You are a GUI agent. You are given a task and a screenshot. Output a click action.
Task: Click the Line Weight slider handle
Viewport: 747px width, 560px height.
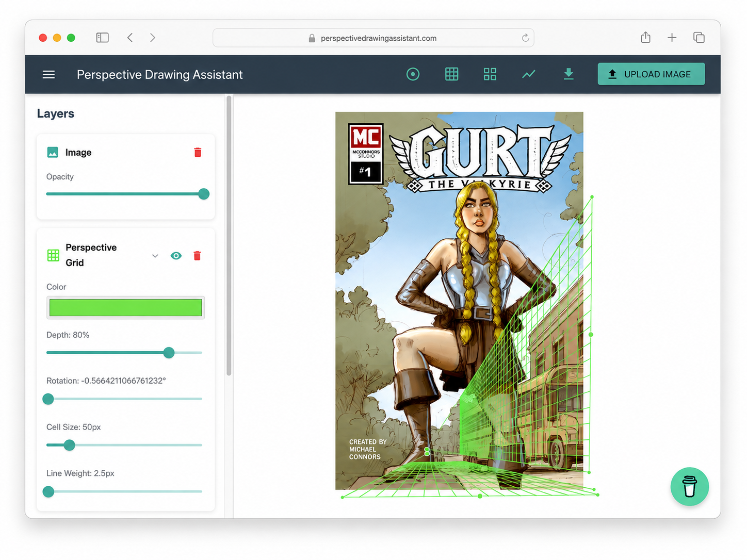tap(48, 491)
